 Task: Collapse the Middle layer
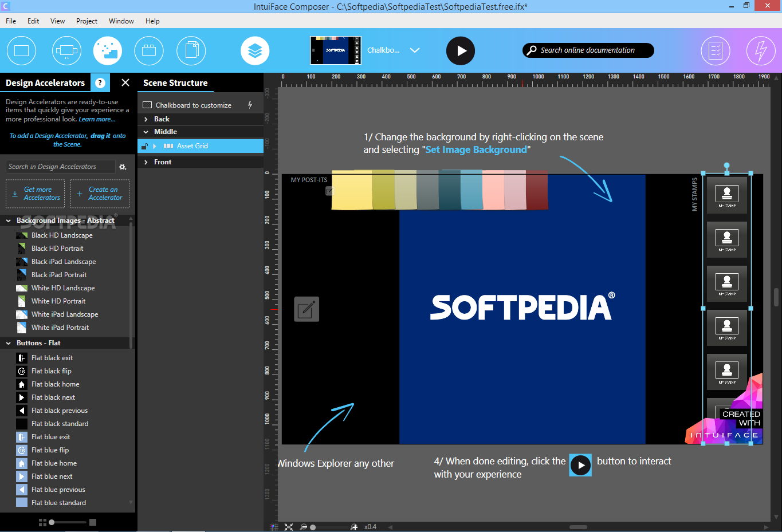(x=146, y=132)
